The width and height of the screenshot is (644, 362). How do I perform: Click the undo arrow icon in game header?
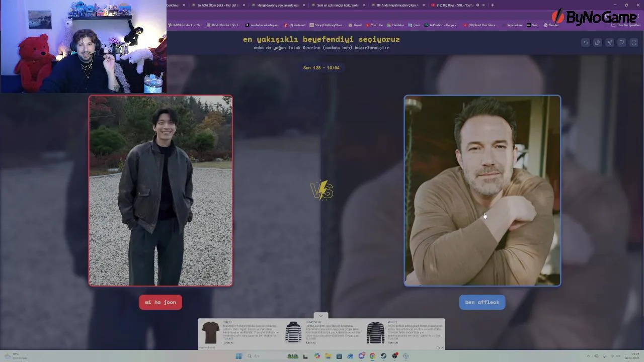pos(586,43)
